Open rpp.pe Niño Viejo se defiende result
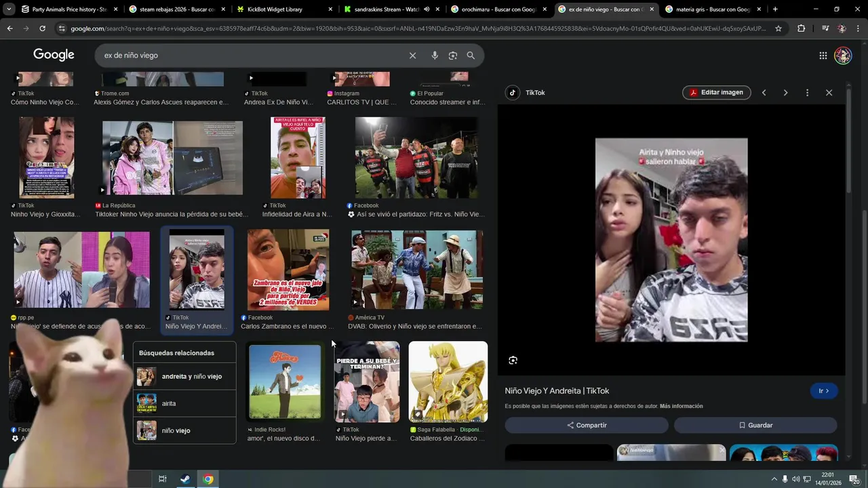 pos(81,269)
